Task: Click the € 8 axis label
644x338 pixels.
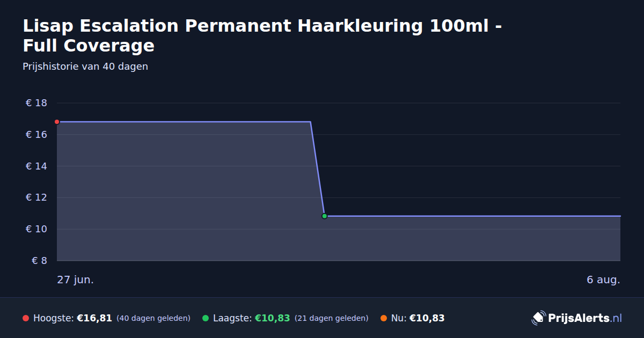Action: click(40, 261)
